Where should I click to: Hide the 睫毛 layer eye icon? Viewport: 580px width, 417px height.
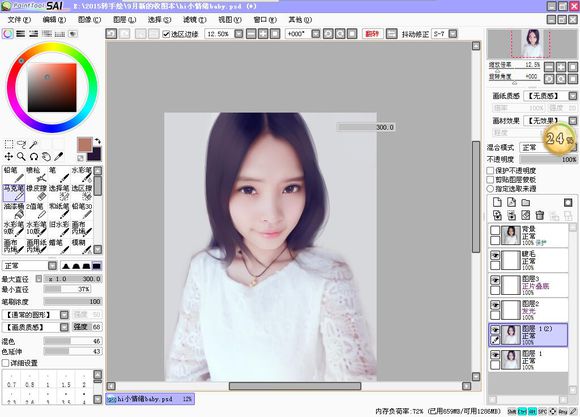[495, 255]
